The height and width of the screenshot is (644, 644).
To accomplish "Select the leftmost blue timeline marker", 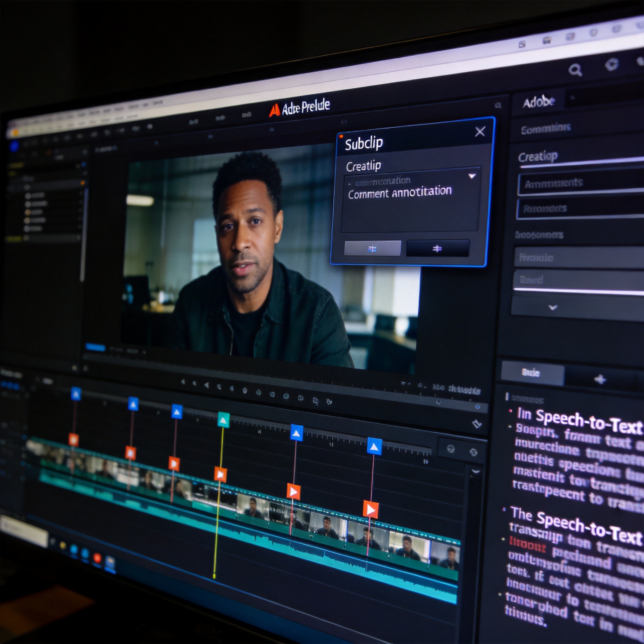I will point(76,394).
